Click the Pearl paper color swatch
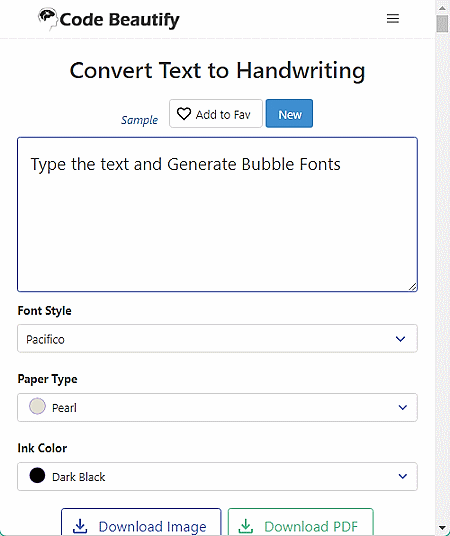Viewport: 450px width, 536px height. point(37,406)
